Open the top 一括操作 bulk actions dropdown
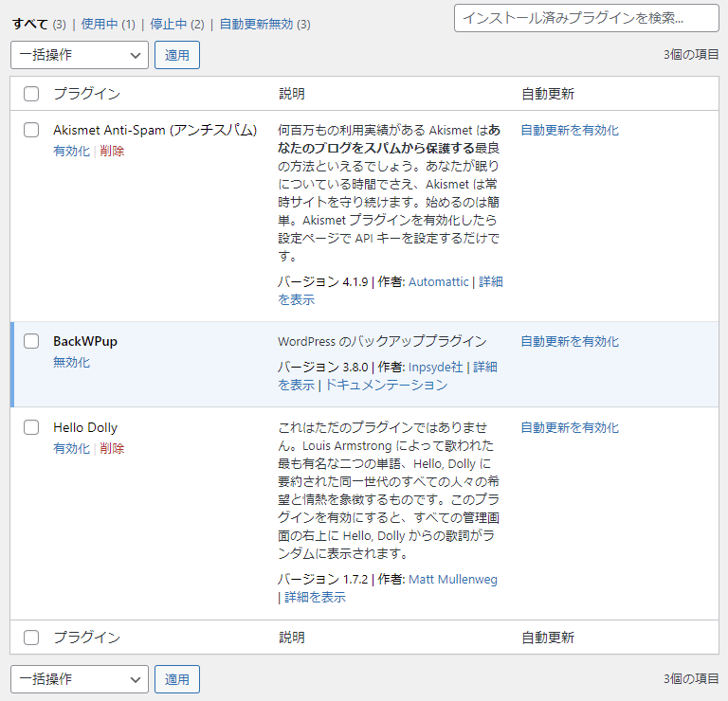The height and width of the screenshot is (701, 728). [x=80, y=55]
